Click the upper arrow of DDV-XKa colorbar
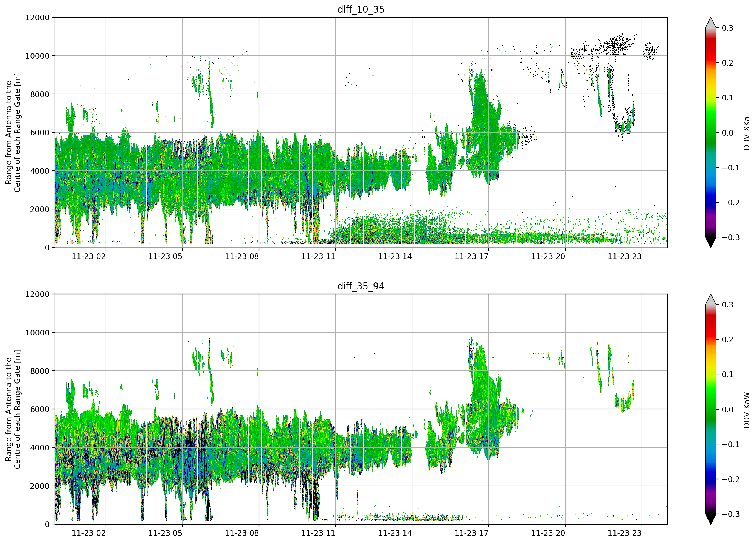The image size is (756, 543). [711, 23]
